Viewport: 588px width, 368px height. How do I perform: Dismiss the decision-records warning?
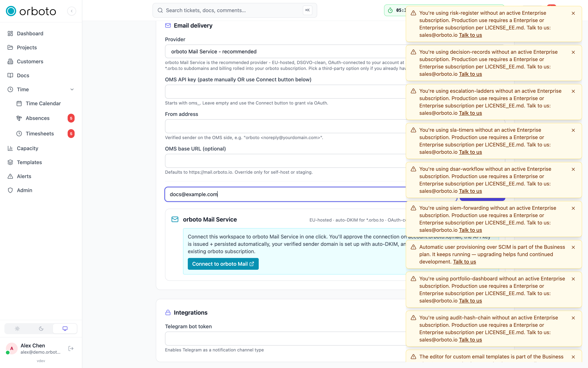coord(573,52)
